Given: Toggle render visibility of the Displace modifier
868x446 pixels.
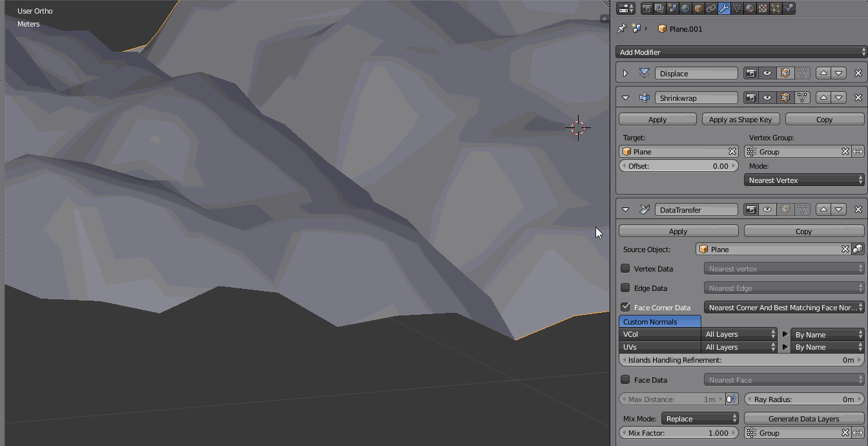Looking at the screenshot, I should [x=750, y=73].
